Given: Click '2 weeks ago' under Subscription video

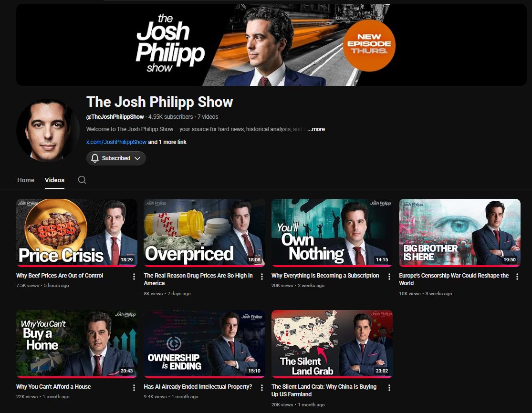Looking at the screenshot, I should click(311, 286).
